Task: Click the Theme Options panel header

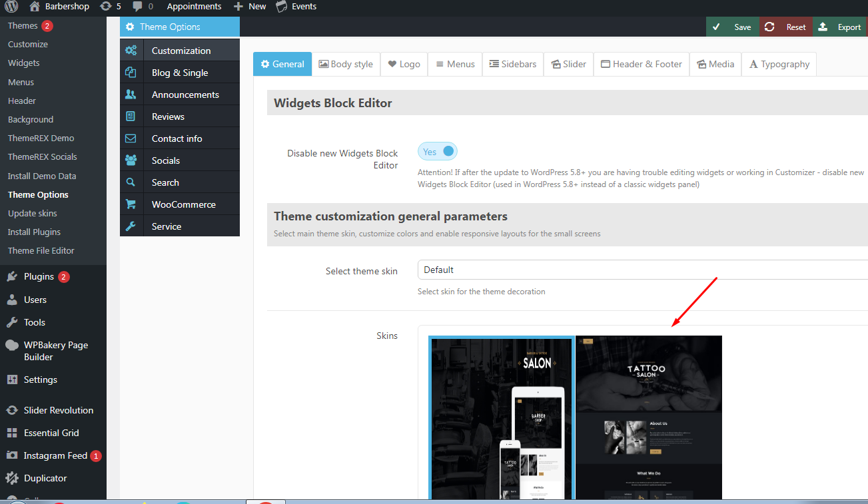Action: [180, 27]
